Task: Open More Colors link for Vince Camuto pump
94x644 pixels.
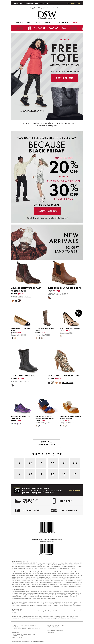Action: pos(68,382)
